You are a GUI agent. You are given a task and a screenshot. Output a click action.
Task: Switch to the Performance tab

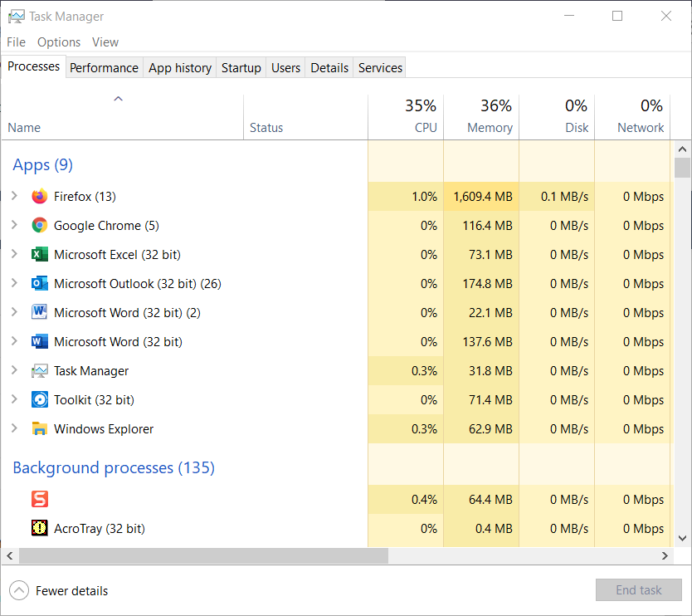point(105,67)
